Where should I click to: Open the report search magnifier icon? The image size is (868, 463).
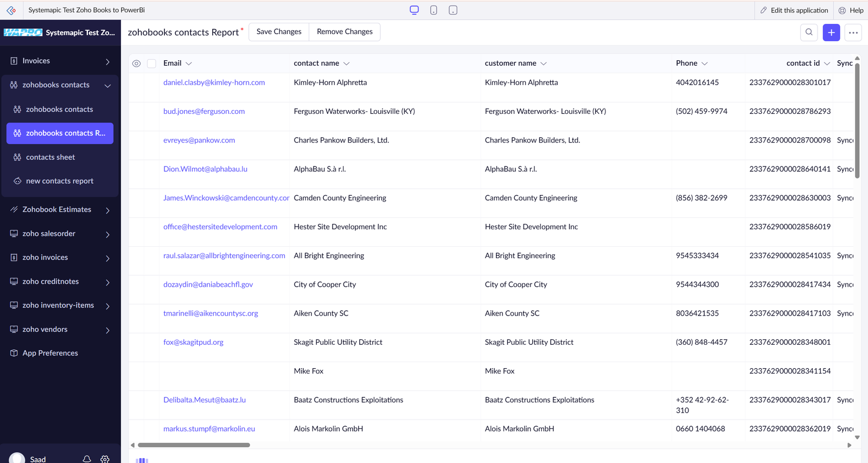pyautogui.click(x=809, y=33)
